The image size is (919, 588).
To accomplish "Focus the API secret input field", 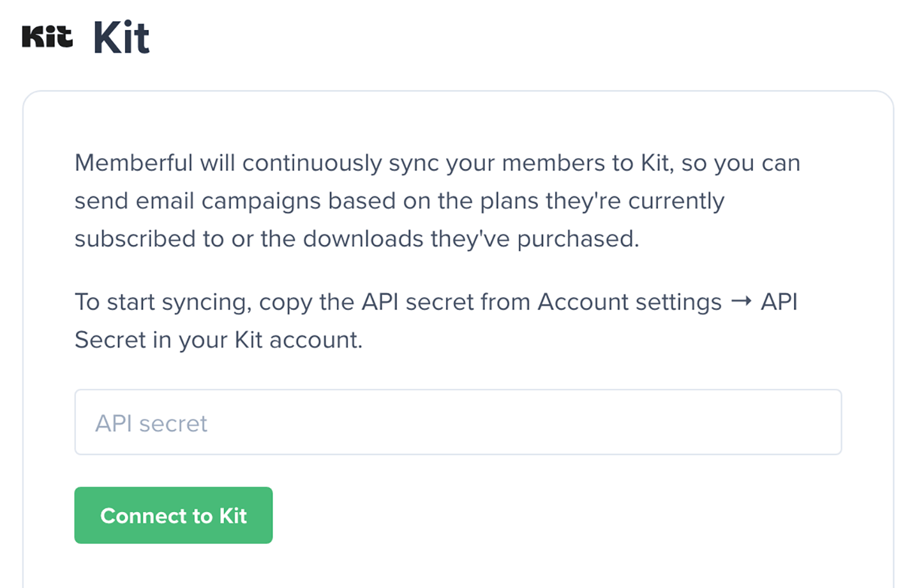I will point(458,422).
